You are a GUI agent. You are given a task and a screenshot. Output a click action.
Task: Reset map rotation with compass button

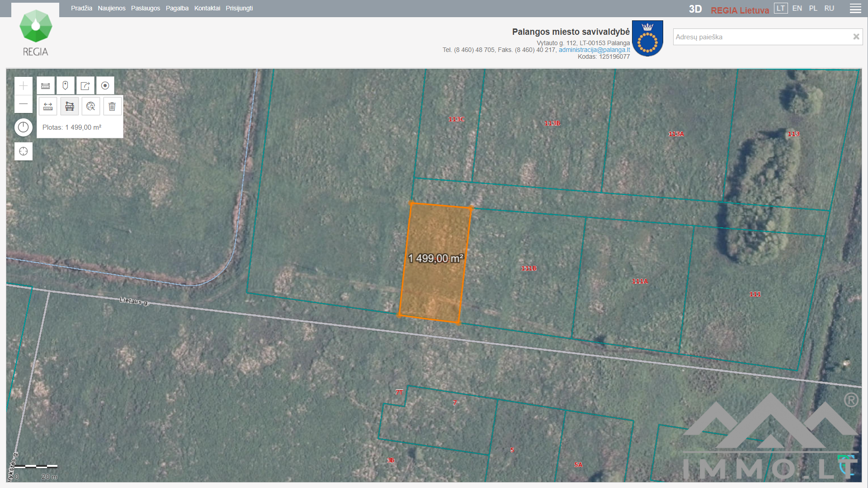(x=23, y=127)
